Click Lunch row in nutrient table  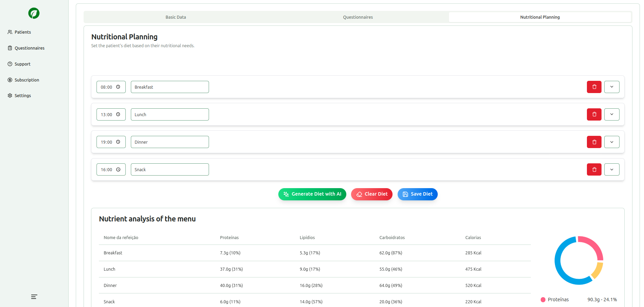pyautogui.click(x=315, y=269)
